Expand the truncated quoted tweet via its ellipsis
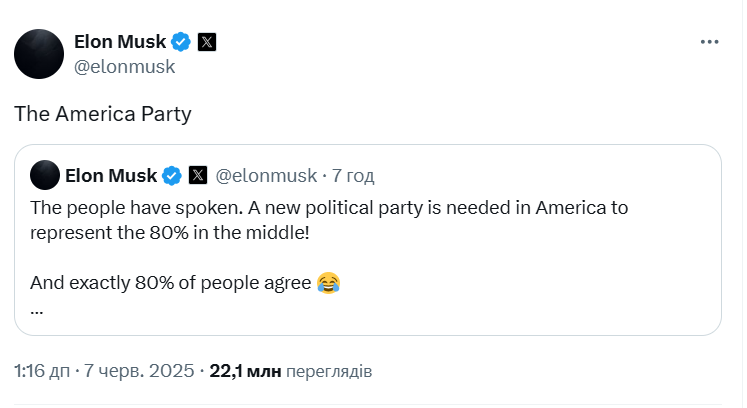Viewport: 747px width, 408px height. (x=37, y=308)
